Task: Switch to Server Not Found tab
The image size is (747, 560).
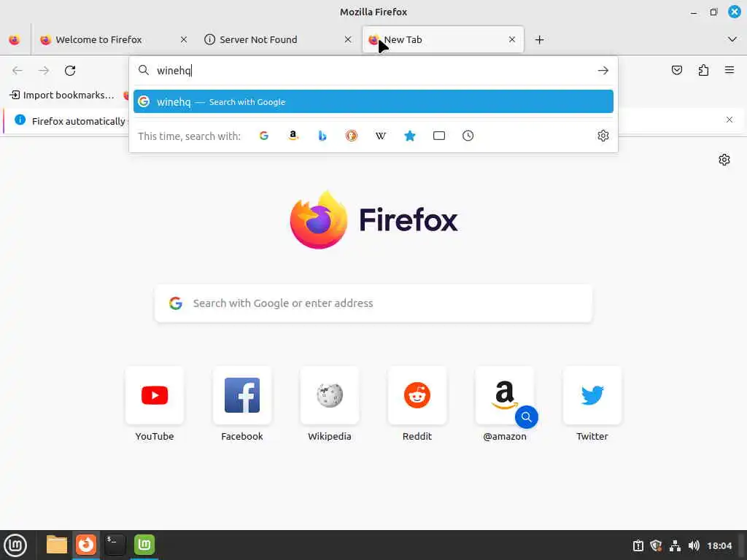Action: (x=278, y=39)
